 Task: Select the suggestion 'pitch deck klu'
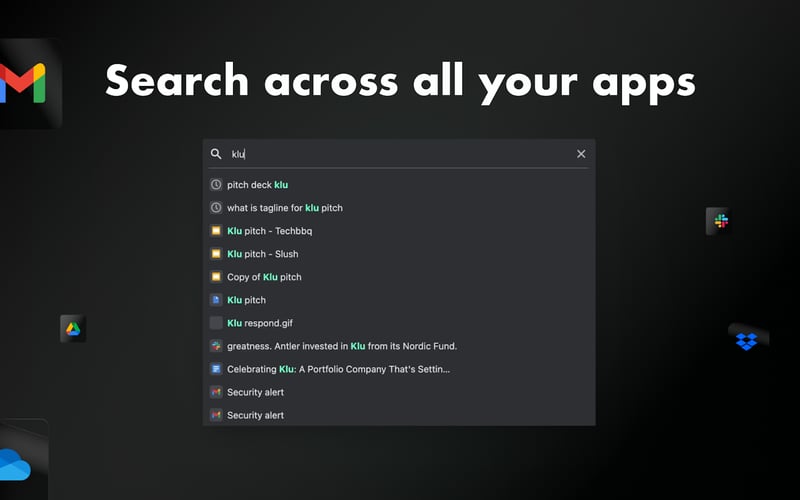[258, 185]
